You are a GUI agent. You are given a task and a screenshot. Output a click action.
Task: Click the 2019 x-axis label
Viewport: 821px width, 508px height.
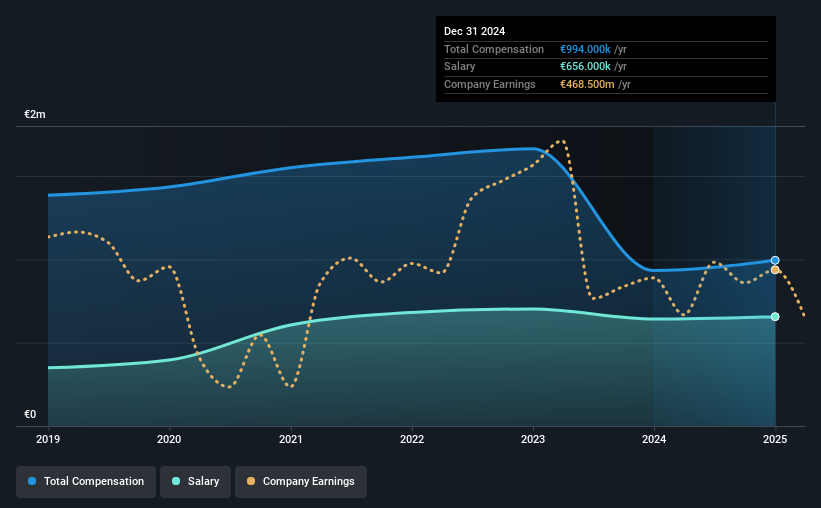48,439
